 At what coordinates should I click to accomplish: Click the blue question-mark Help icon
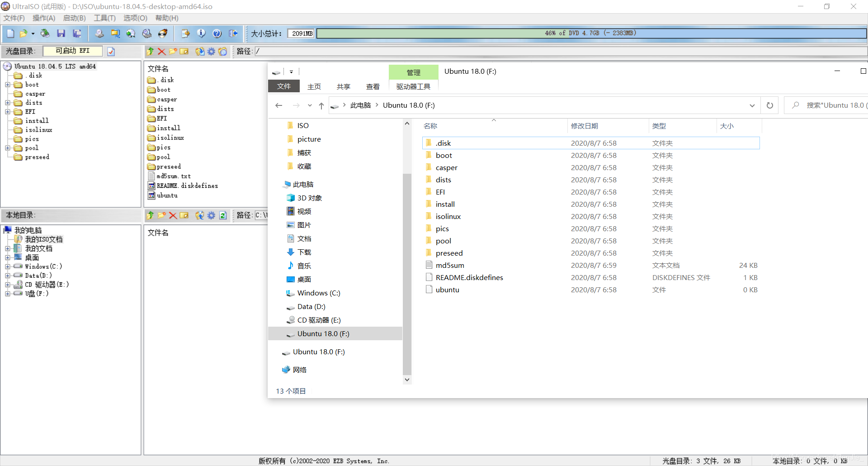(x=217, y=33)
